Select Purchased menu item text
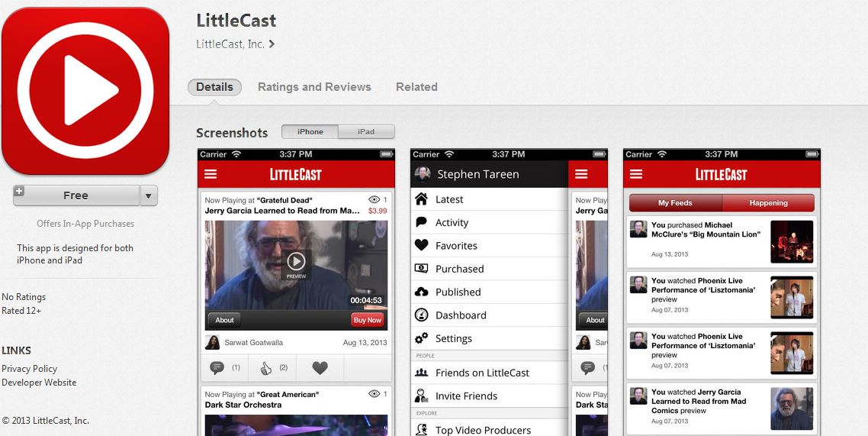This screenshot has width=868, height=436. click(459, 269)
